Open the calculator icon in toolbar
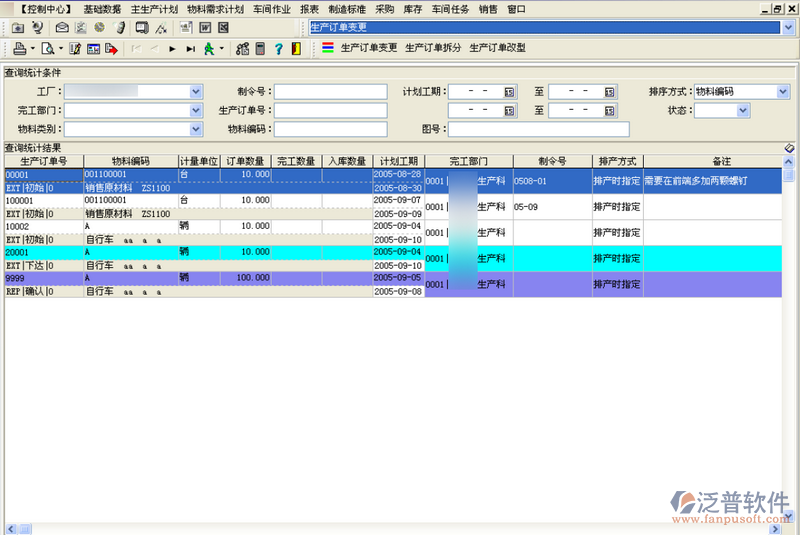The image size is (800, 535). point(261,48)
